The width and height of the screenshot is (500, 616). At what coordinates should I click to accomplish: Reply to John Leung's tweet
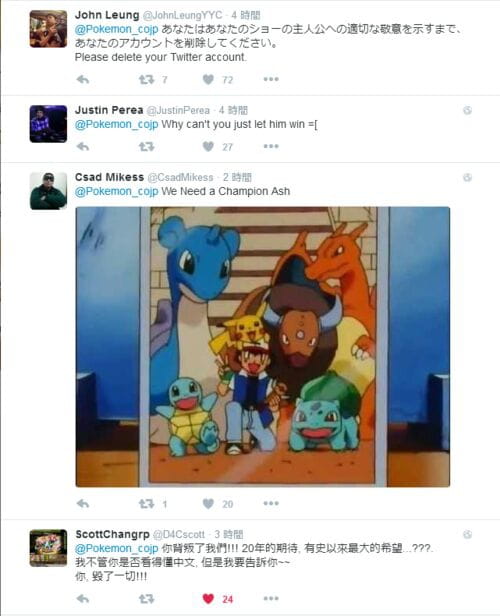point(83,80)
